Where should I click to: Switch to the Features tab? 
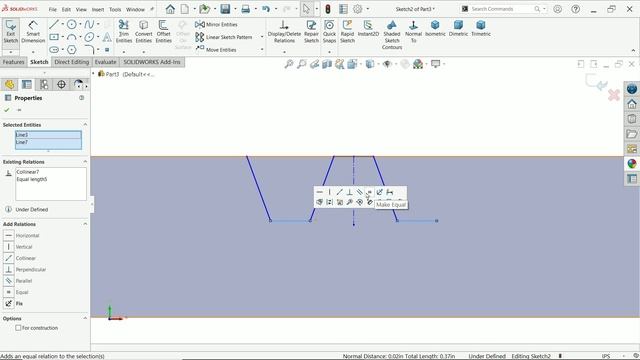13,62
